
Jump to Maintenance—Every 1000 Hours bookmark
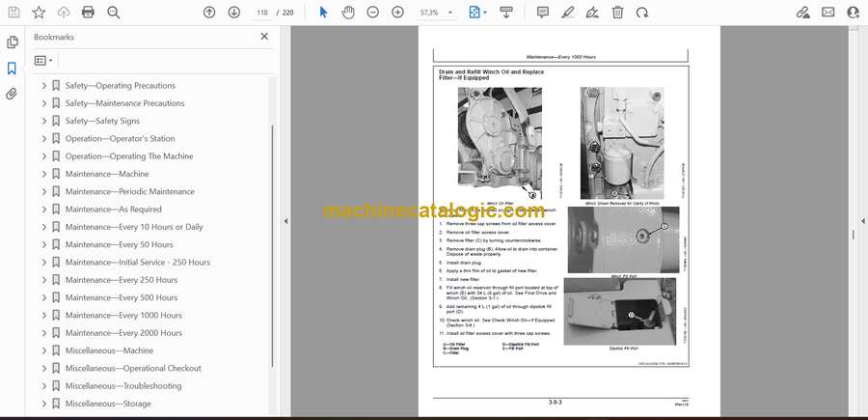[123, 316]
